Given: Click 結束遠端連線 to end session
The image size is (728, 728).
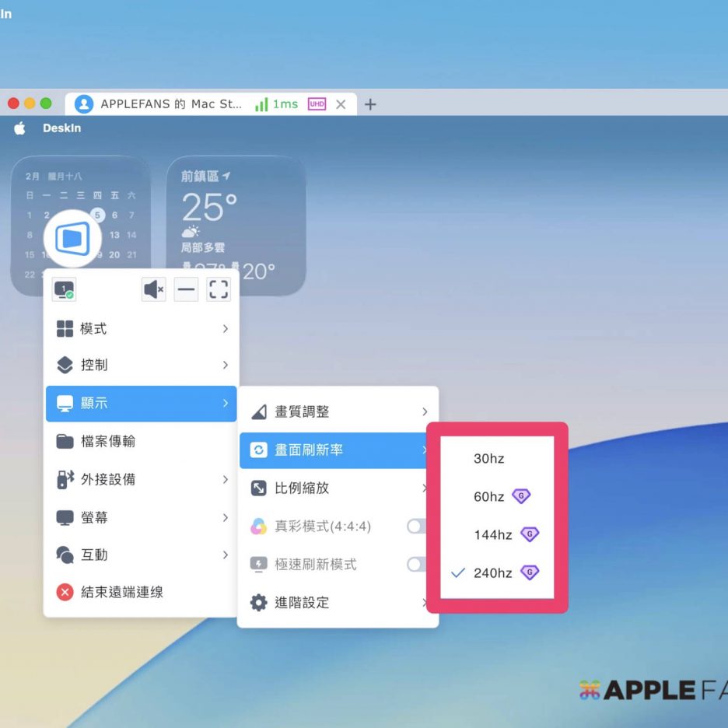Looking at the screenshot, I should 122,592.
